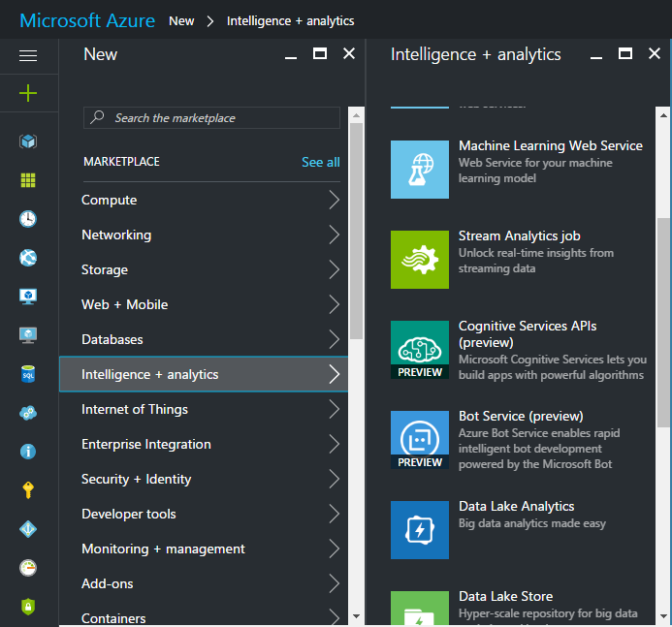
Task: Open the clock Recent icon in sidebar
Action: coord(28,219)
